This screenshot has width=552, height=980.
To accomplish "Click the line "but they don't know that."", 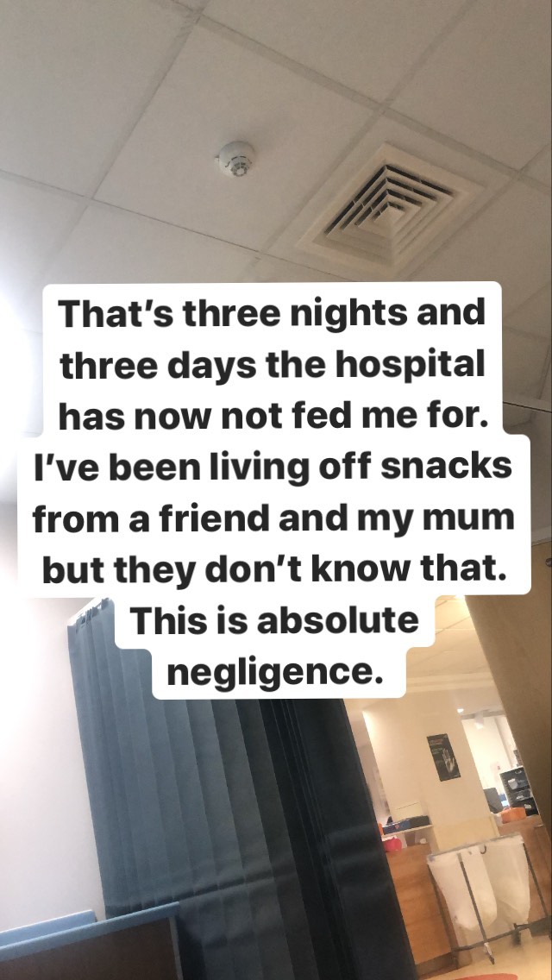I will 273,569.
